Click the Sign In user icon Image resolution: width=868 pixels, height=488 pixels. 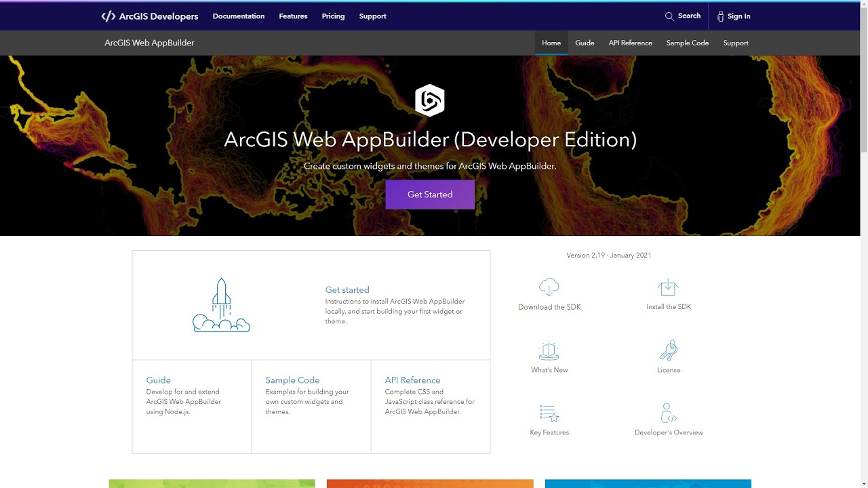point(721,16)
